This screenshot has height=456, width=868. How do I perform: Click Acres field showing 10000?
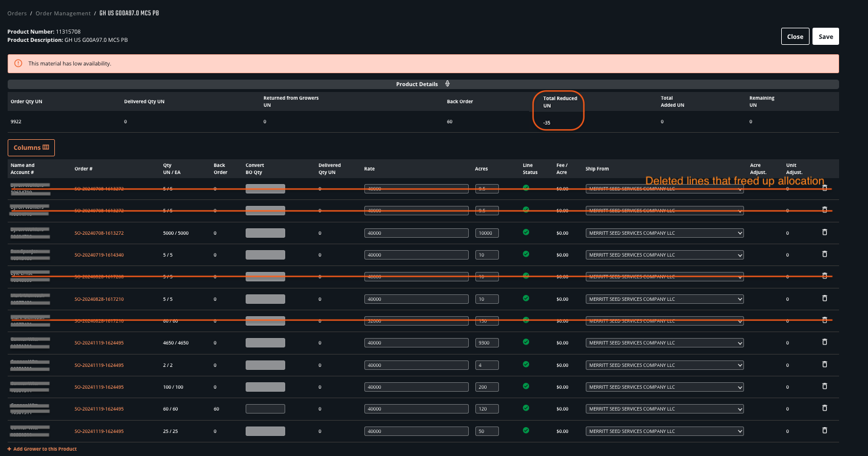point(487,233)
